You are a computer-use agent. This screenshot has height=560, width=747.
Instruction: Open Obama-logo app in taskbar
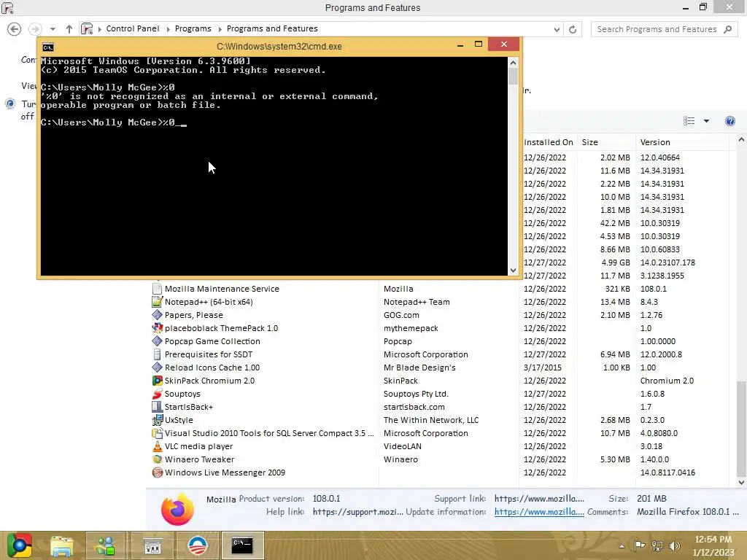(197, 545)
